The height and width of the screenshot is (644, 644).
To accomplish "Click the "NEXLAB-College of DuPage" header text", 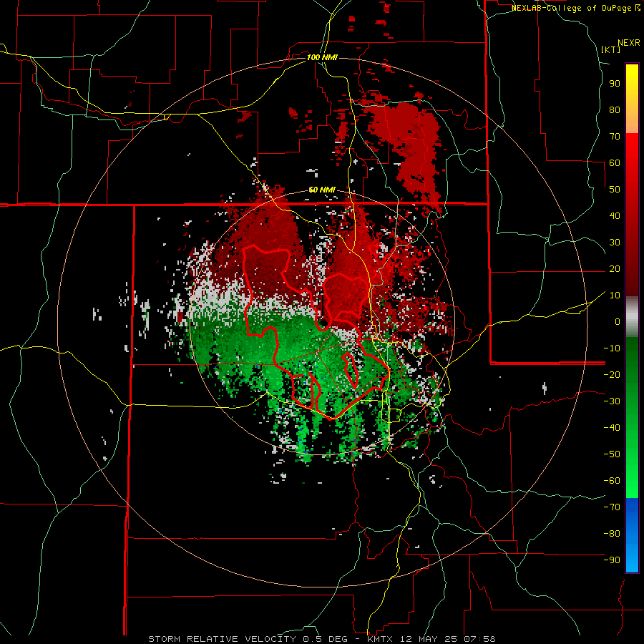I will tap(571, 8).
